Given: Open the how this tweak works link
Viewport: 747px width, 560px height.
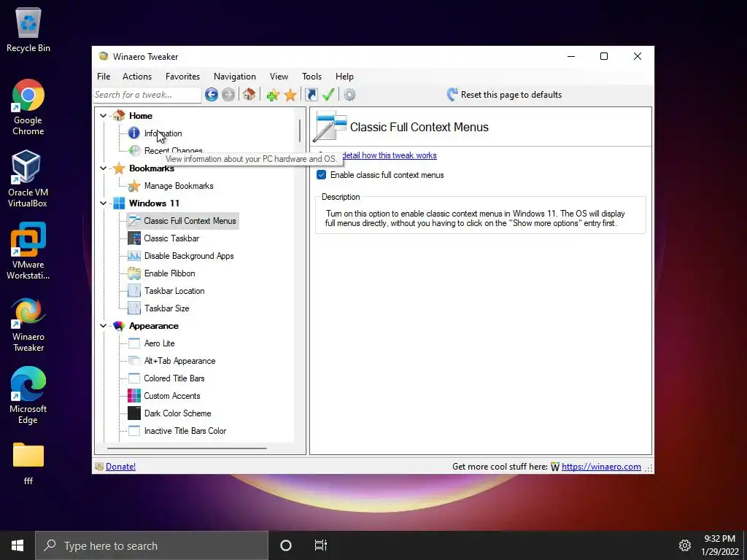Looking at the screenshot, I should click(390, 155).
